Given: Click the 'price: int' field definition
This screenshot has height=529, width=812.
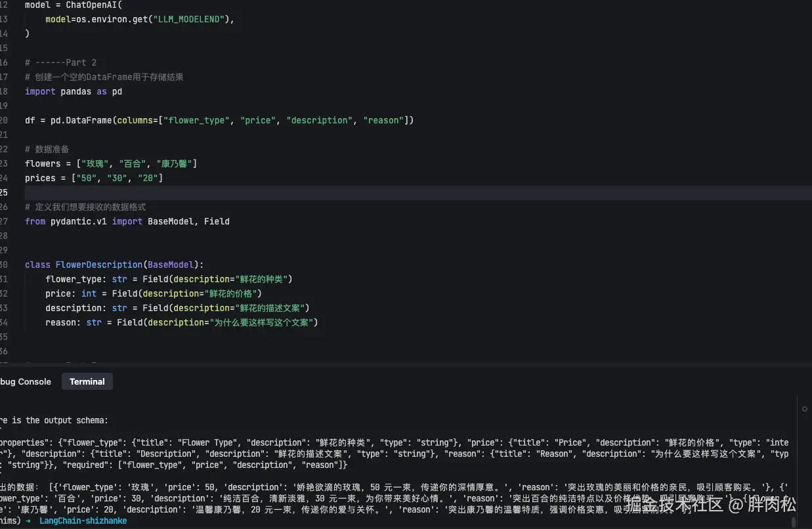Looking at the screenshot, I should pyautogui.click(x=71, y=293).
